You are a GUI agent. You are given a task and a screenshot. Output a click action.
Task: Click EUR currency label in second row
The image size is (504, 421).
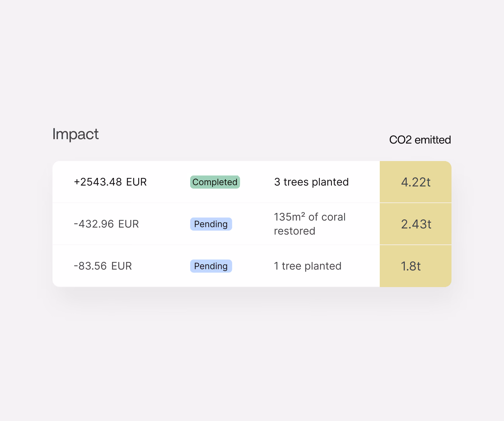[x=129, y=224]
